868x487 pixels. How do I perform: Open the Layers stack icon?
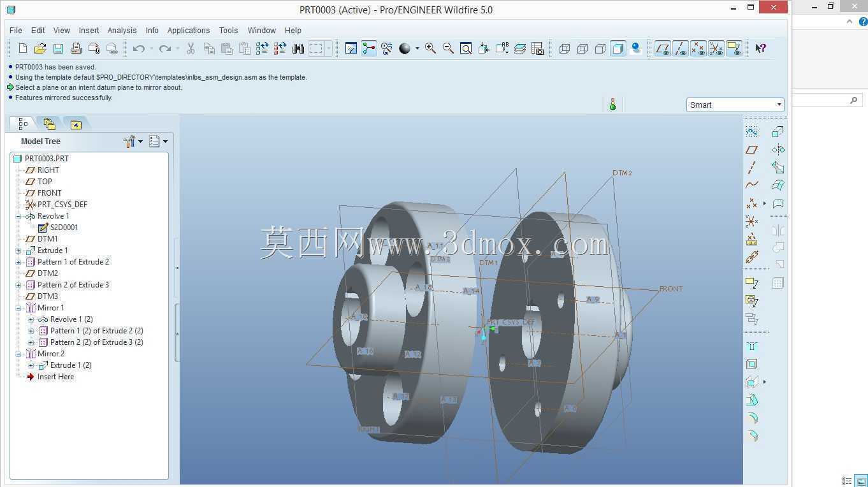(x=520, y=48)
